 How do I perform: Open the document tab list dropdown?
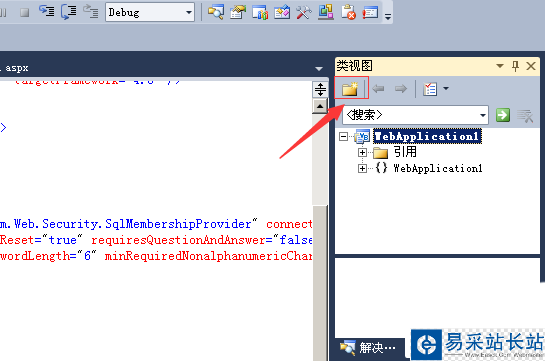pyautogui.click(x=319, y=69)
